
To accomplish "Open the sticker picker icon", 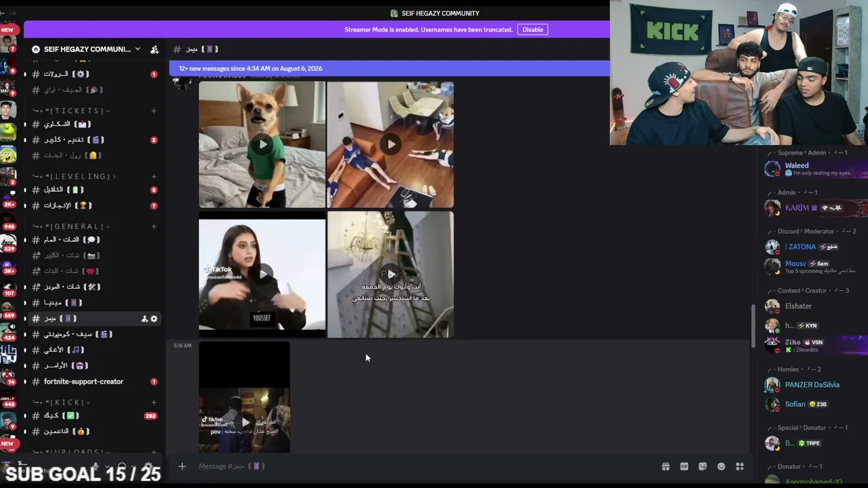I will tap(703, 466).
